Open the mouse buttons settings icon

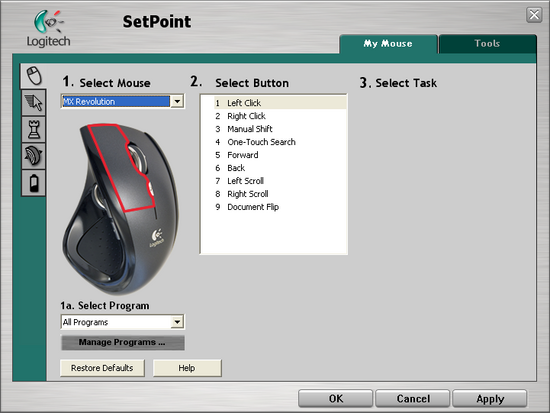pyautogui.click(x=34, y=76)
